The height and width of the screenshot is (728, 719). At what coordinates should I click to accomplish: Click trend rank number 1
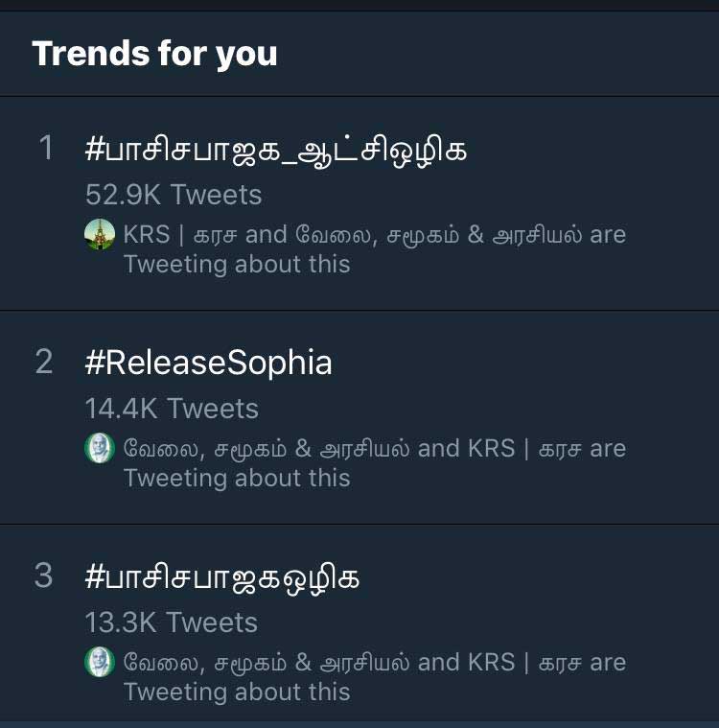46,148
